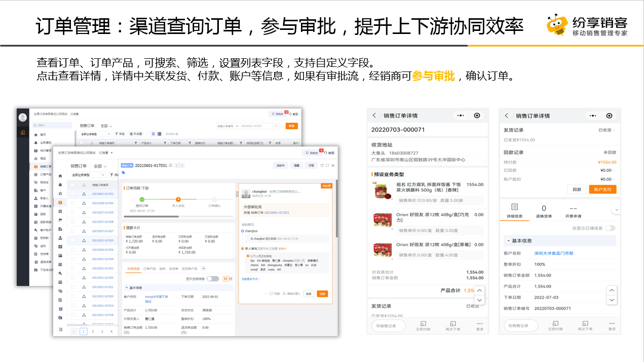Open the 订货通 dropdown in the front window header
Viewport: 644px width, 362px height.
tap(105, 152)
